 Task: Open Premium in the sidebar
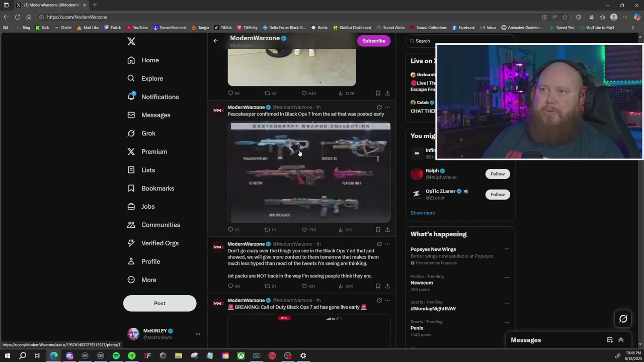coord(147,152)
